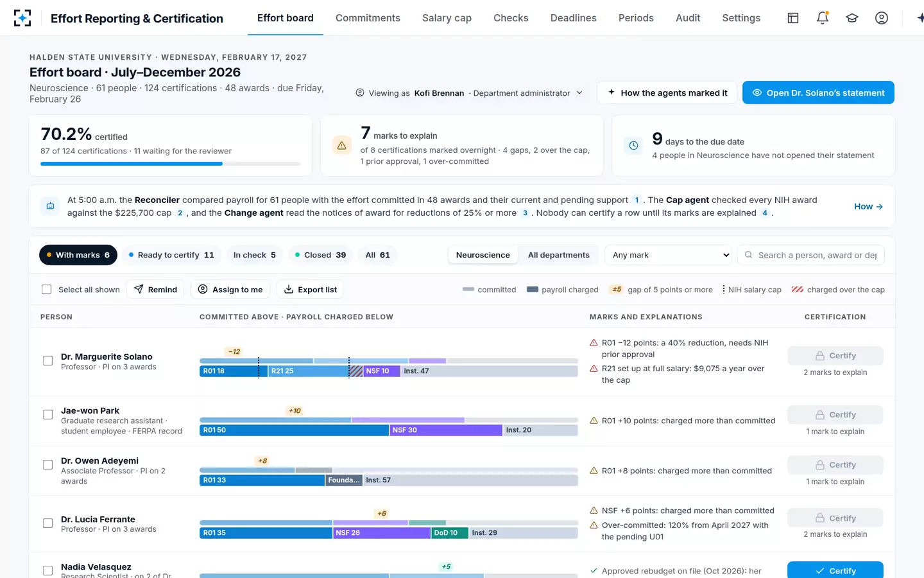Certify Nadia Velasquez's row
This screenshot has width=924, height=578.
835,570
